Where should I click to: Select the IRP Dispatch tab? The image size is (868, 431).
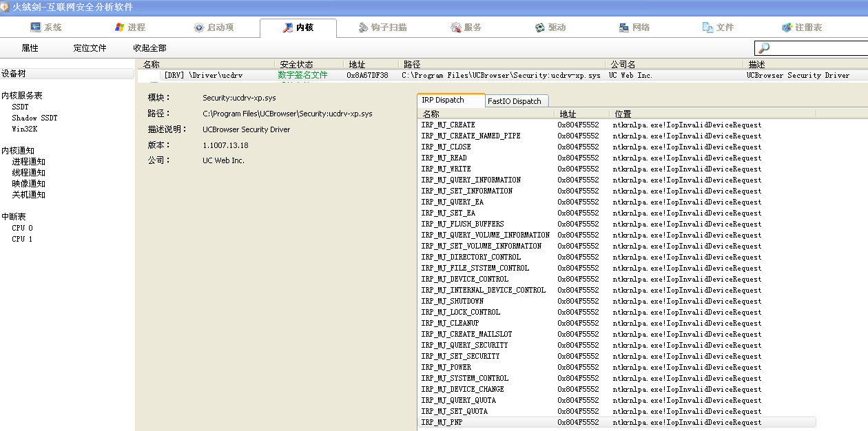point(451,101)
